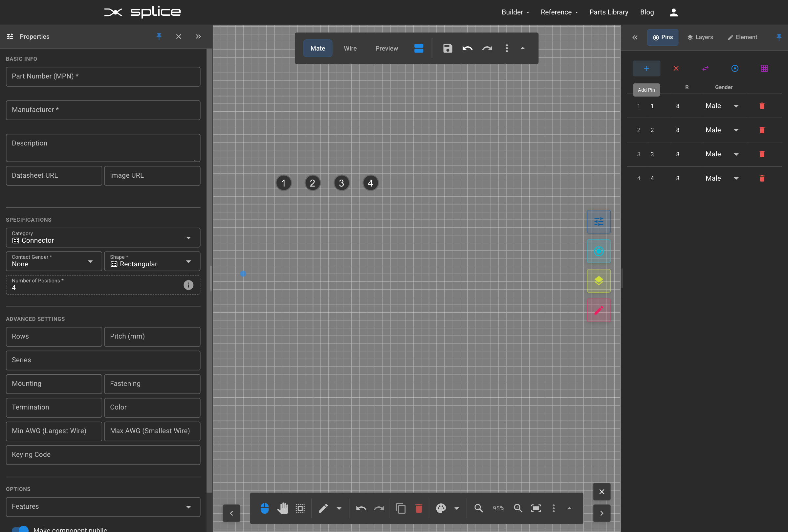Click the pink pin grid layout icon
Screen dimensions: 788x532
(x=764, y=69)
